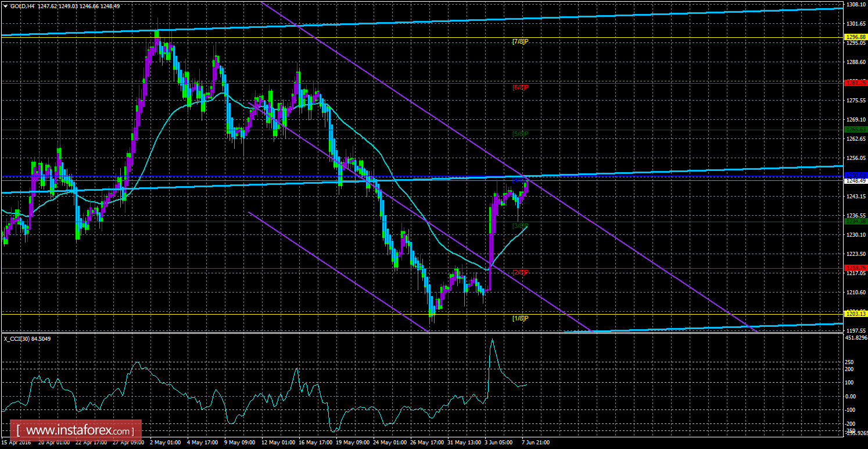This screenshot has height=449, width=868.
Task: Click the 1256.05 price axis value
Action: coord(856,158)
